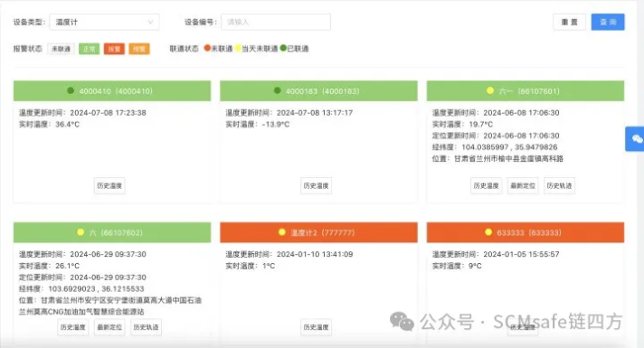Click timestamp 2024-01-05 15:55:57
The width and height of the screenshot is (644, 348).
[521, 254]
